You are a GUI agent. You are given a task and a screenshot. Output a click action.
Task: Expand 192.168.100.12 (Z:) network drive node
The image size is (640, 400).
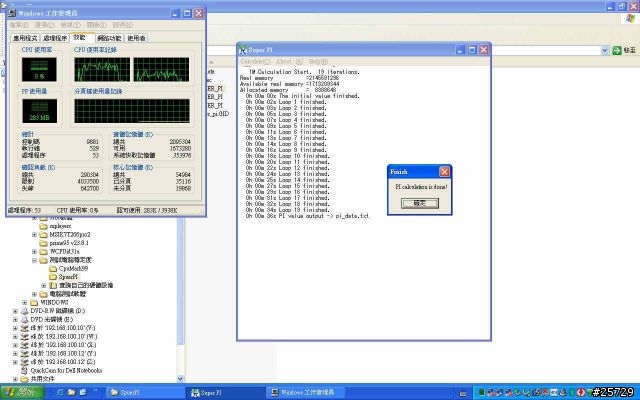coord(16,362)
